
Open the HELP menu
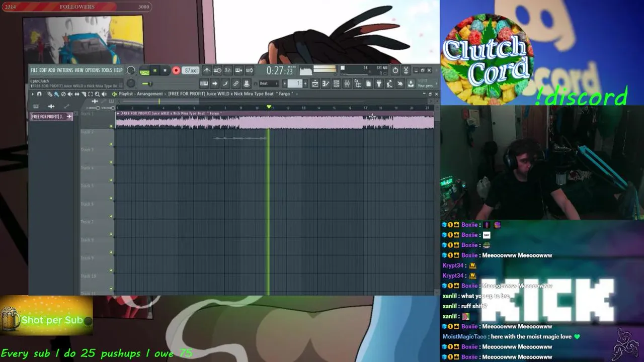tap(118, 70)
